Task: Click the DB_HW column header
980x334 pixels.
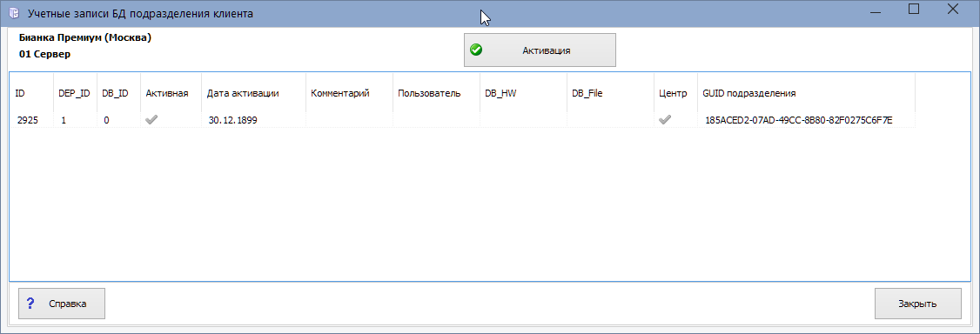Action: 524,93
